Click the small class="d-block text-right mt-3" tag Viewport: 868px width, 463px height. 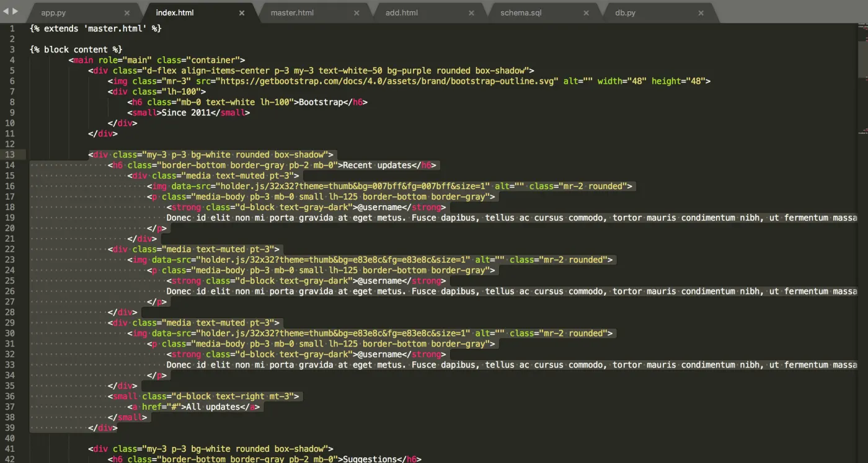click(204, 396)
